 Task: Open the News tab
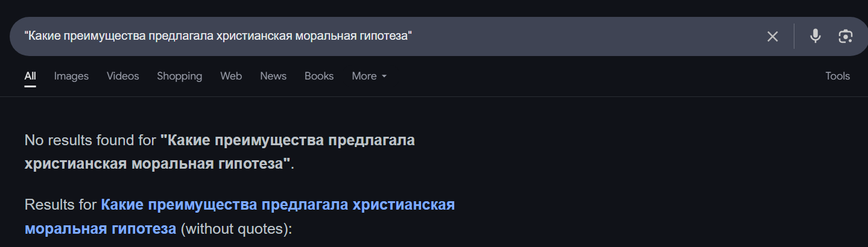273,76
